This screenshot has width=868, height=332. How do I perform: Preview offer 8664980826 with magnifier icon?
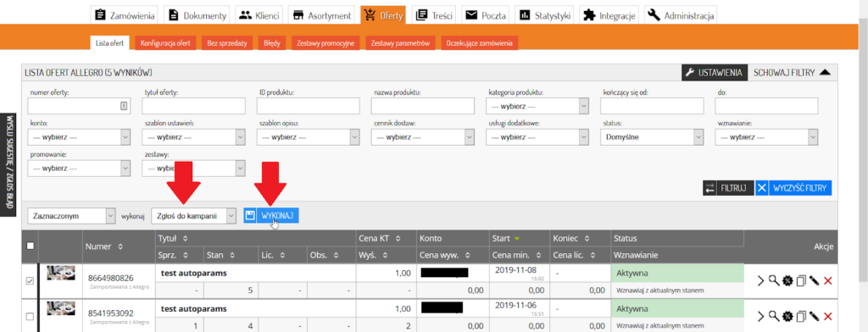774,281
